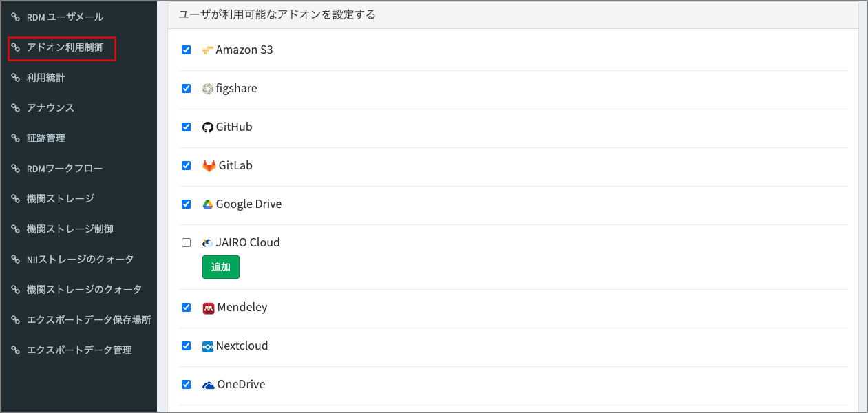Screen dimensions: 868x413
Task: Open アドオン利用制御 in the sidebar
Action: click(61, 48)
